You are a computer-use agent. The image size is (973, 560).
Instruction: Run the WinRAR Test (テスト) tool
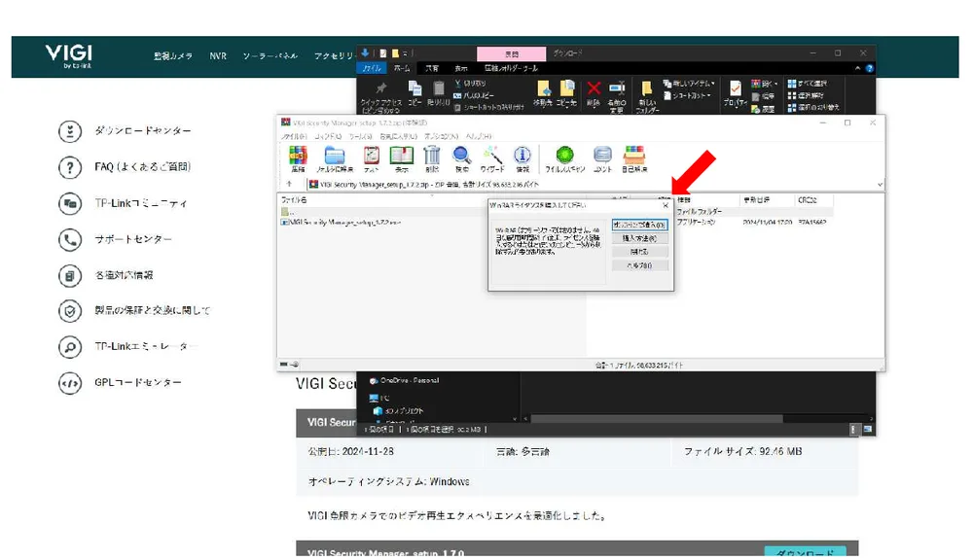click(371, 158)
